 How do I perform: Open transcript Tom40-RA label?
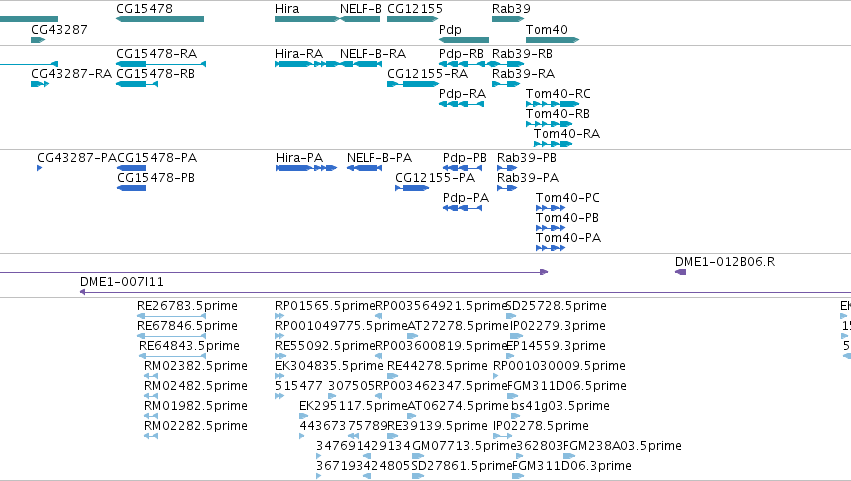pyautogui.click(x=567, y=134)
